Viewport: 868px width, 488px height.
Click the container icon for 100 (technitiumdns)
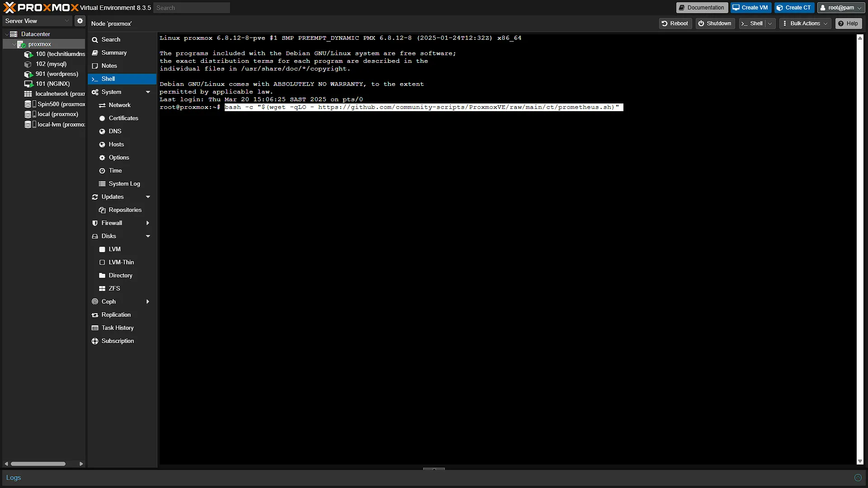28,54
